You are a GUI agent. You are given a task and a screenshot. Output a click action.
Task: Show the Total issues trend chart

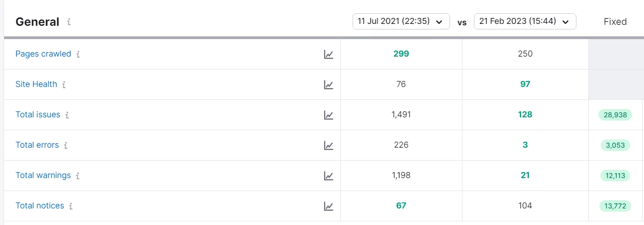(x=328, y=115)
